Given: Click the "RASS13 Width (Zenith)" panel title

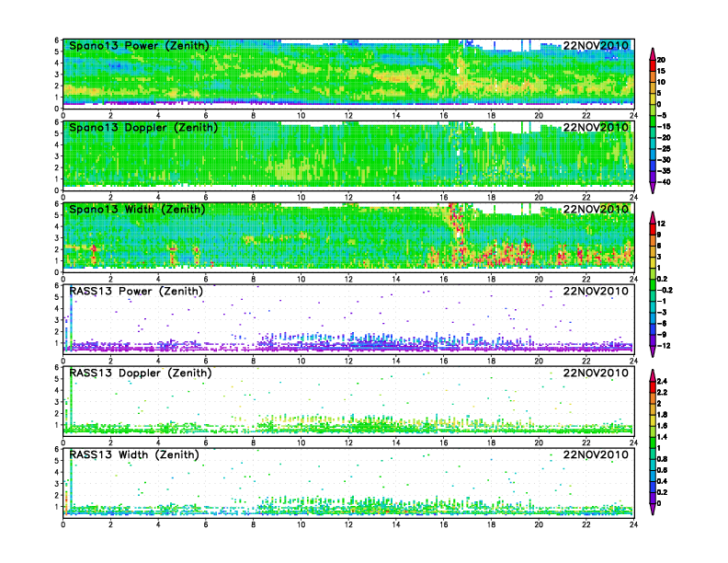Looking at the screenshot, I should (x=134, y=454).
